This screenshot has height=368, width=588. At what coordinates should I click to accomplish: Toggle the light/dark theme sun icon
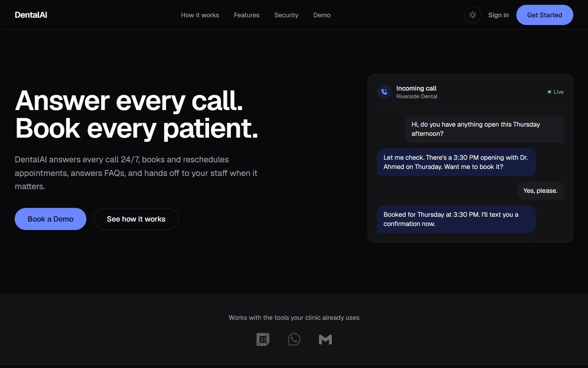(473, 15)
